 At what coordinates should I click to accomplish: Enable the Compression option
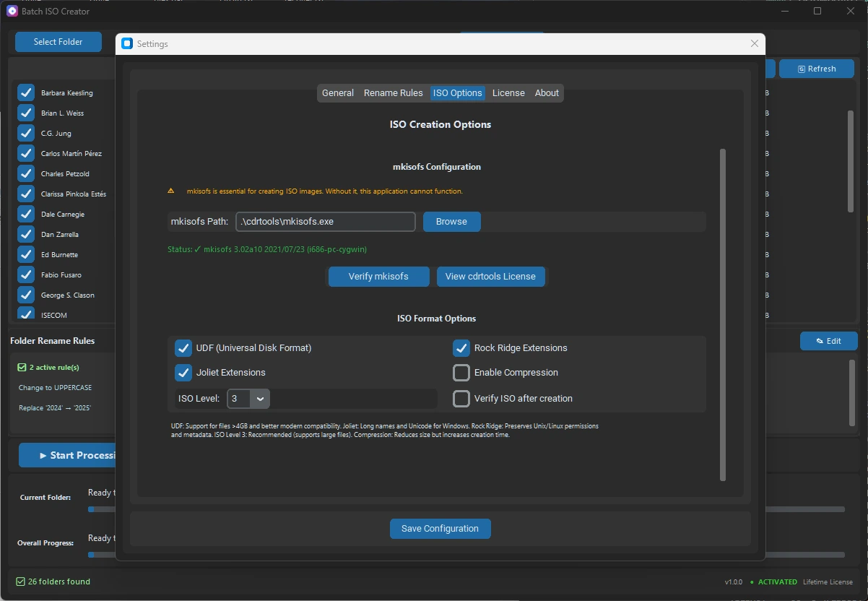[x=461, y=373]
